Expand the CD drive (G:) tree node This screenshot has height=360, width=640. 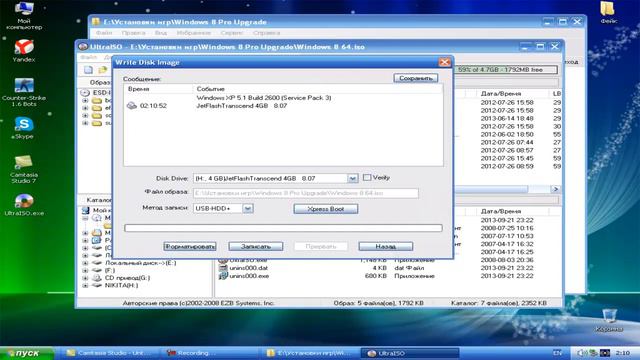pyautogui.click(x=85, y=278)
